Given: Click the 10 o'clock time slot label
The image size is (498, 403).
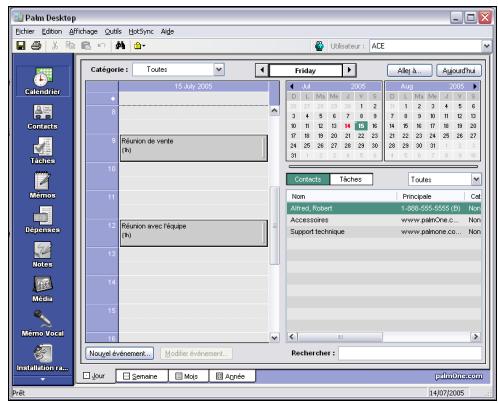Looking at the screenshot, I should pyautogui.click(x=112, y=169).
